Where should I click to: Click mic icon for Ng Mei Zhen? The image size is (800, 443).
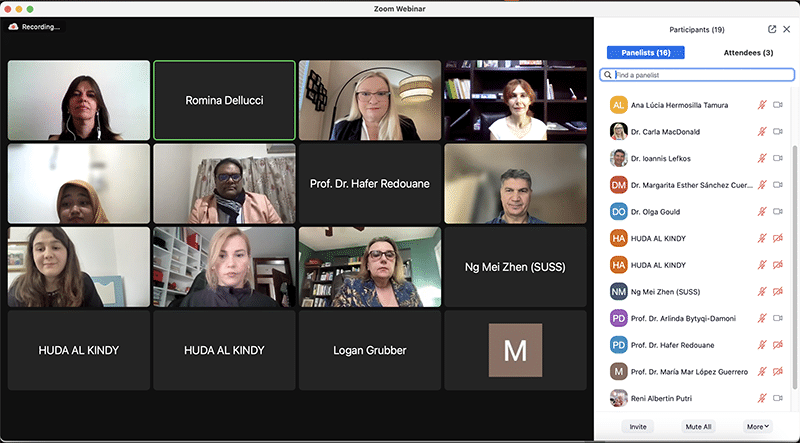click(x=762, y=291)
